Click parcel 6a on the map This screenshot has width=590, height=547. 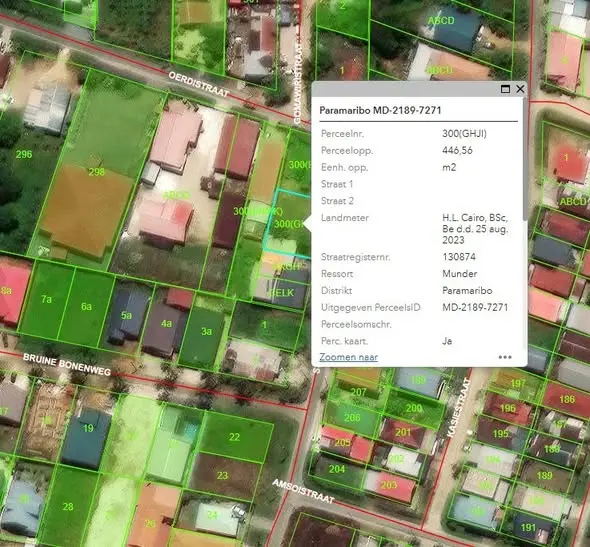(86, 306)
